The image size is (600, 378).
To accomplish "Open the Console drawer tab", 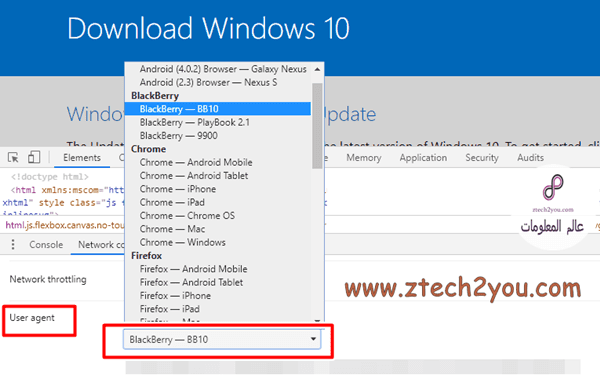I will point(46,244).
